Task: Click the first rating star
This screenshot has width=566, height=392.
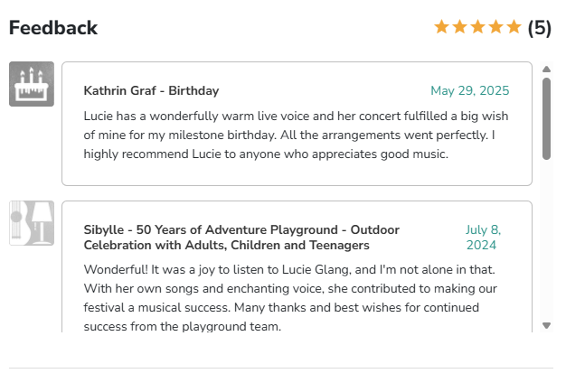Action: 442,27
